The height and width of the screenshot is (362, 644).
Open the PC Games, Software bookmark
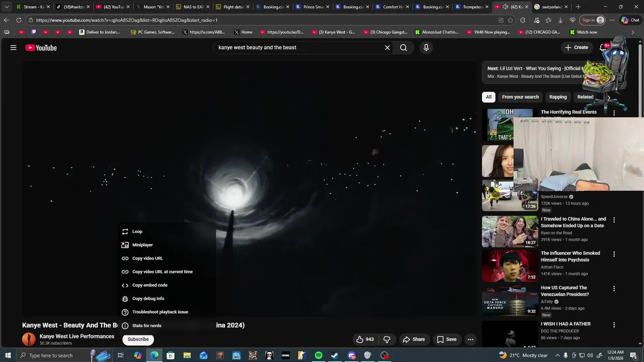tap(152, 32)
